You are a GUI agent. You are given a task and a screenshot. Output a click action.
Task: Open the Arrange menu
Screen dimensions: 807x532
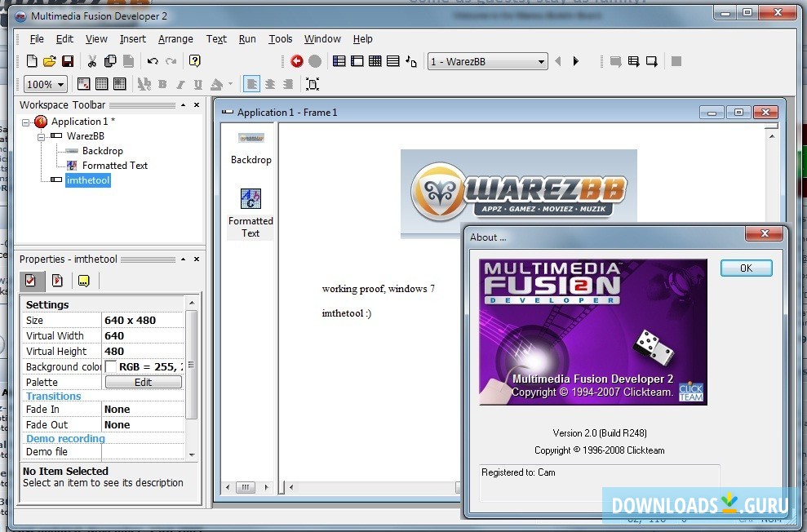point(175,38)
